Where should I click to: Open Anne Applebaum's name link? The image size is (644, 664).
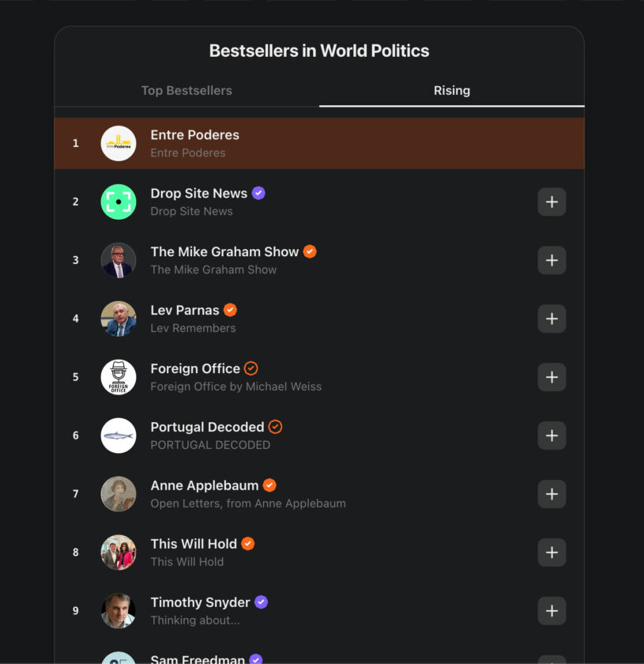click(205, 485)
